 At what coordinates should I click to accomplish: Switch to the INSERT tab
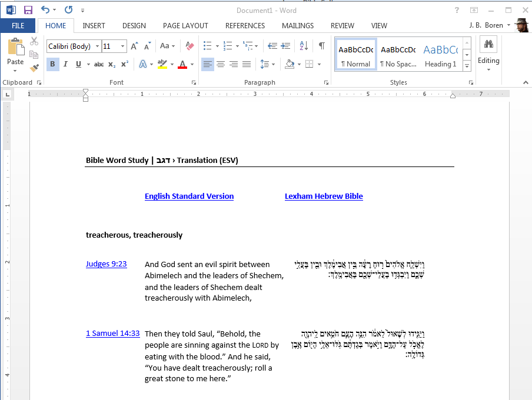pyautogui.click(x=94, y=26)
